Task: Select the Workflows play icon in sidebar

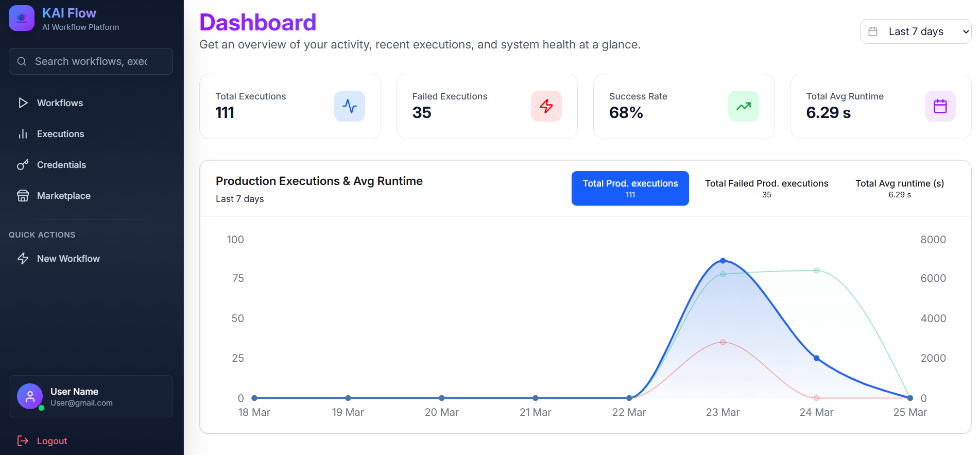Action: click(23, 103)
